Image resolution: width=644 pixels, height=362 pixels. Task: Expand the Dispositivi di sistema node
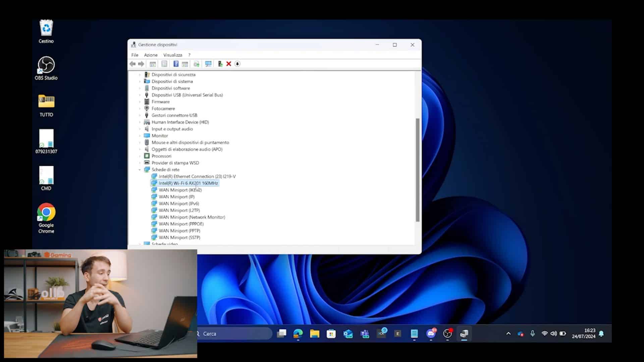140,81
